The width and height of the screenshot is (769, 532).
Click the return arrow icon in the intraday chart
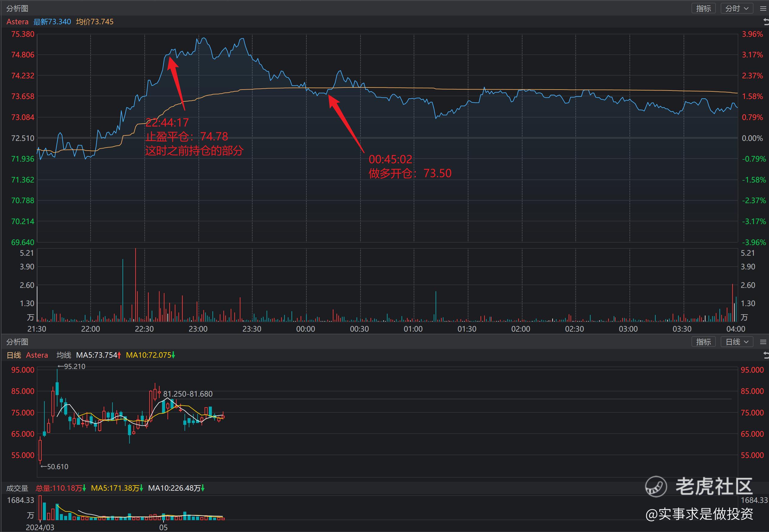tap(766, 22)
